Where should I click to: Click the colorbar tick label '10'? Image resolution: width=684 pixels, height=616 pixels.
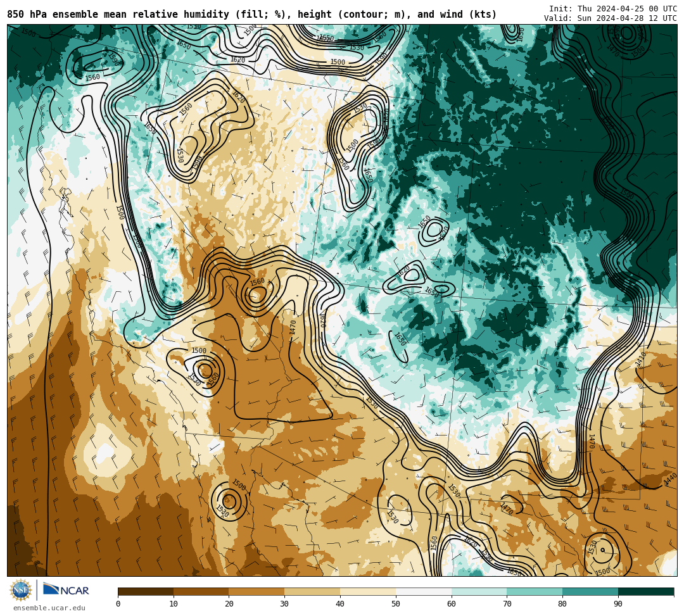tap(174, 604)
